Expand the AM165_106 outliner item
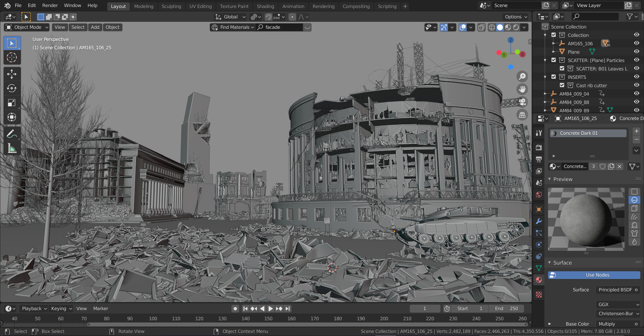Viewport: 644px width, 336px height. pos(553,44)
